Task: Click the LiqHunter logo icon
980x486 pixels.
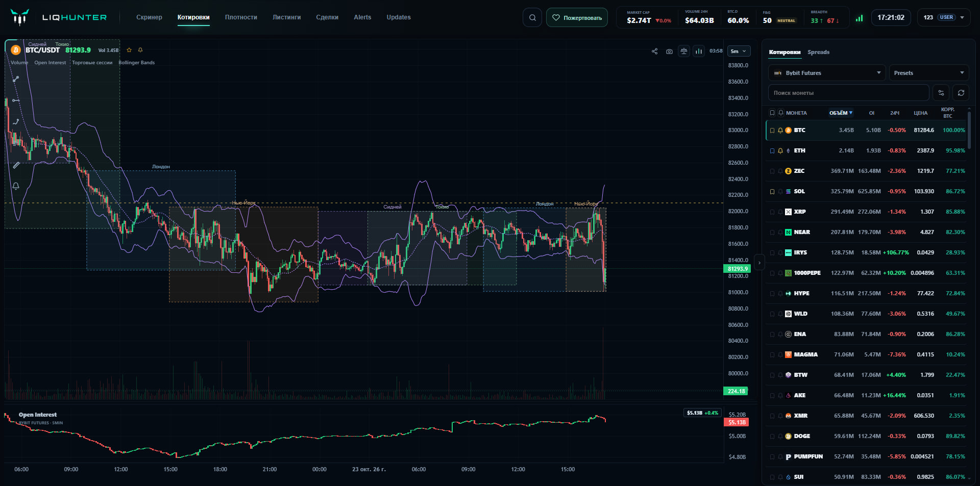Action: (x=19, y=17)
